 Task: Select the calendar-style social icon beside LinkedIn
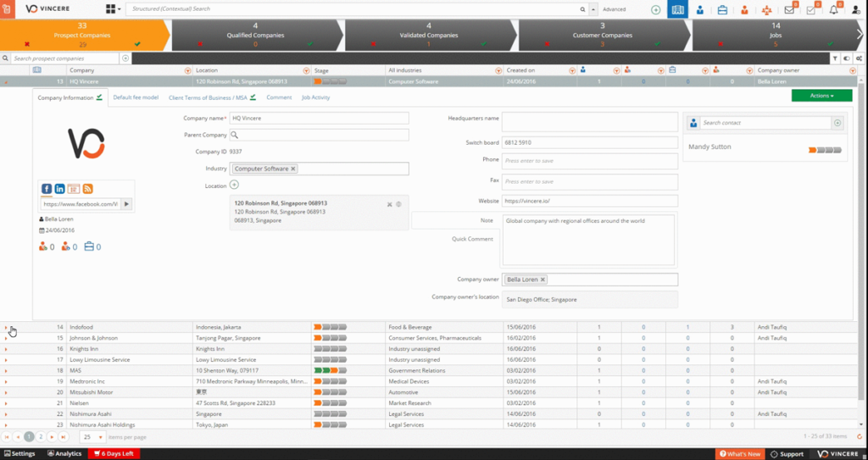(74, 189)
